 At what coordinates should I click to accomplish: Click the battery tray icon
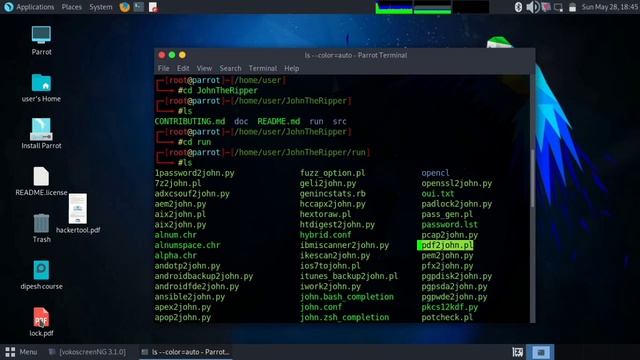[x=572, y=7]
